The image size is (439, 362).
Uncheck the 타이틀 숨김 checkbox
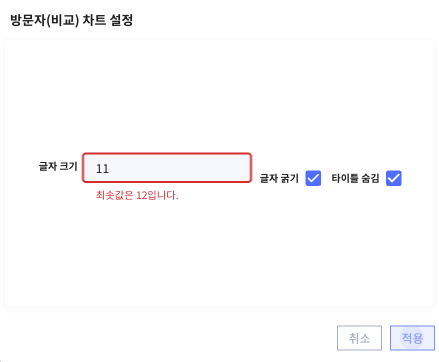394,178
